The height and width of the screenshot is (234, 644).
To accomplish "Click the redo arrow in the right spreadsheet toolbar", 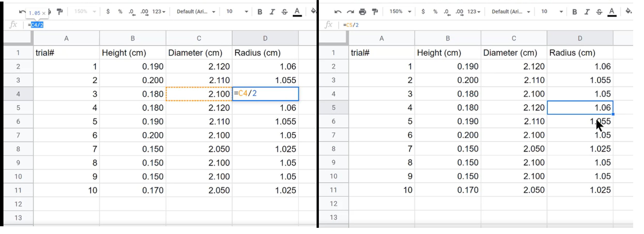I will click(x=350, y=12).
